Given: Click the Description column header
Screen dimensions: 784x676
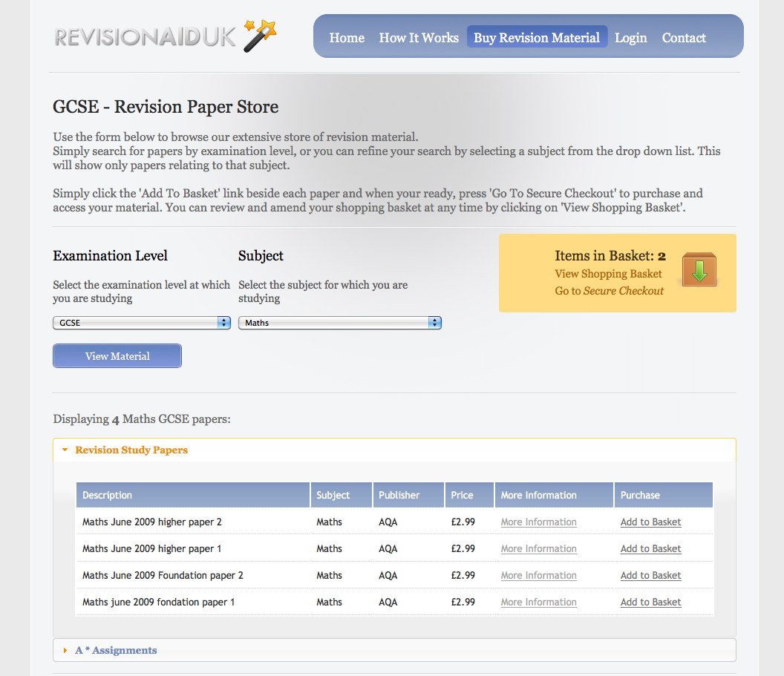Looking at the screenshot, I should click(108, 495).
